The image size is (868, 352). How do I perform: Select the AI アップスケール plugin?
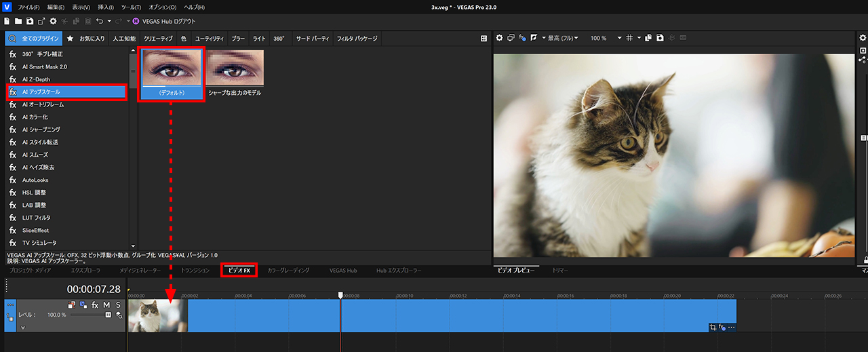66,92
